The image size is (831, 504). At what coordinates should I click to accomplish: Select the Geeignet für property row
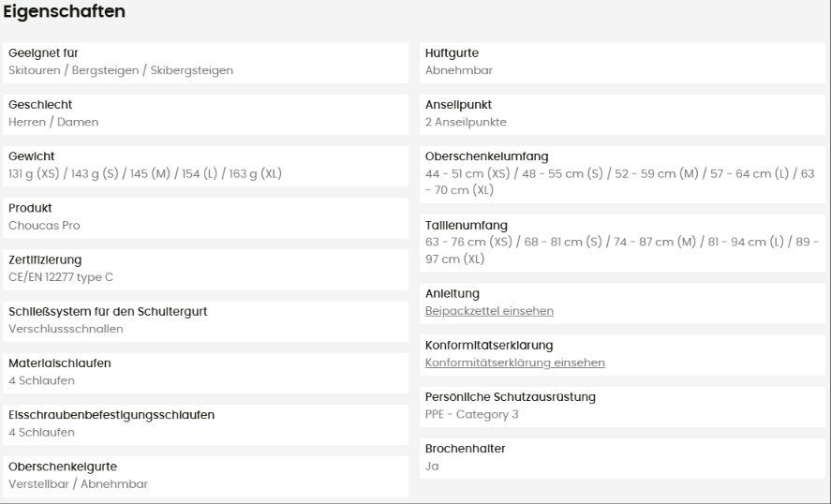(205, 63)
